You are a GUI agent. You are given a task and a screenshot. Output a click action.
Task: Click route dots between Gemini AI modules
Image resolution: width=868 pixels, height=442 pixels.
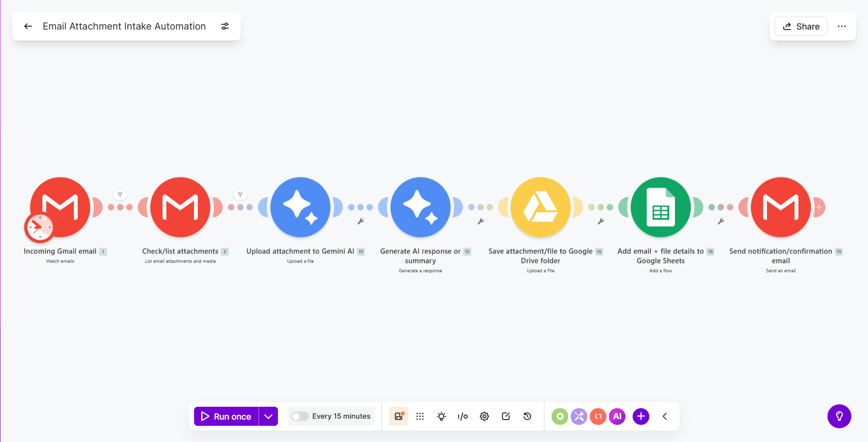(x=360, y=207)
